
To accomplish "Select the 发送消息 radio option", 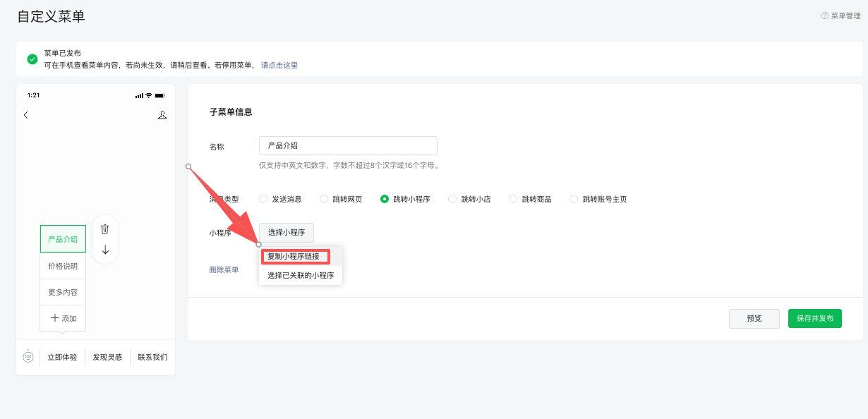I will 263,199.
